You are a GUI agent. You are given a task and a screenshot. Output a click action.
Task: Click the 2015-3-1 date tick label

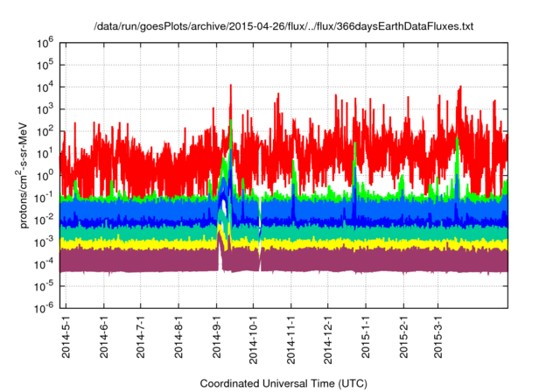(x=438, y=338)
